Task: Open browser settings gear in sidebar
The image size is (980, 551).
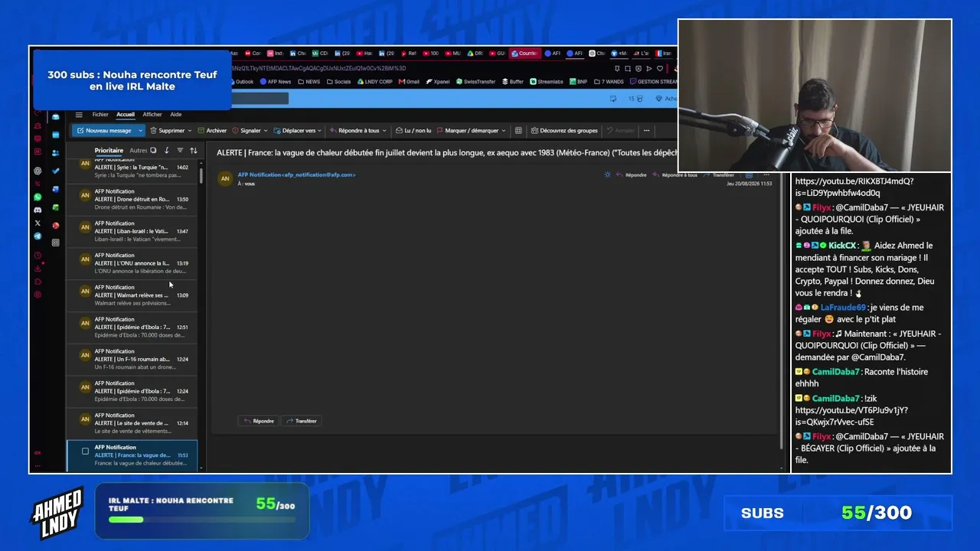Action: (x=38, y=295)
